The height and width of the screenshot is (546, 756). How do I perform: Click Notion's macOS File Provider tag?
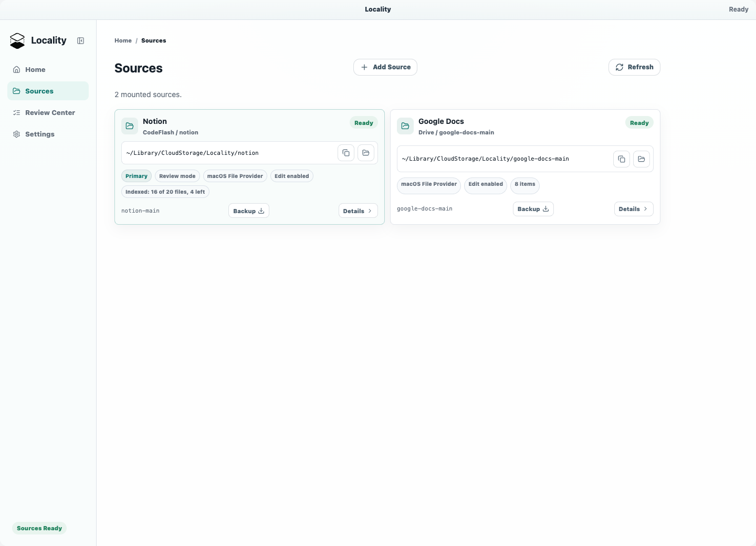point(235,176)
